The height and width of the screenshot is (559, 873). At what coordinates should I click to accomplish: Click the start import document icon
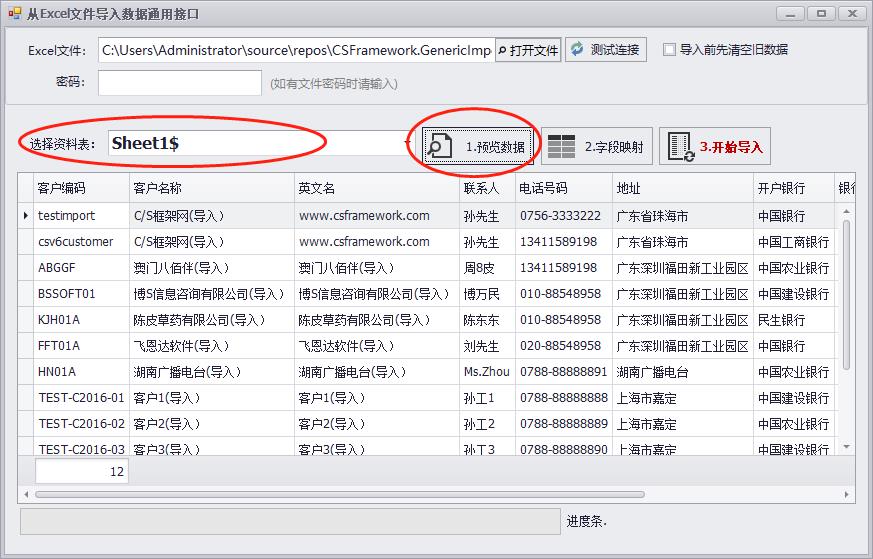[x=682, y=146]
